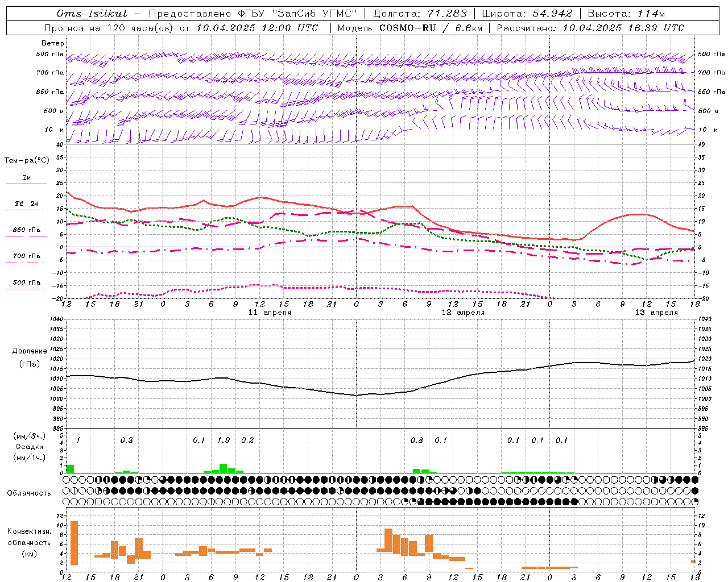Click the Td 2м dew point legend entry
The image size is (728, 582).
click(27, 203)
